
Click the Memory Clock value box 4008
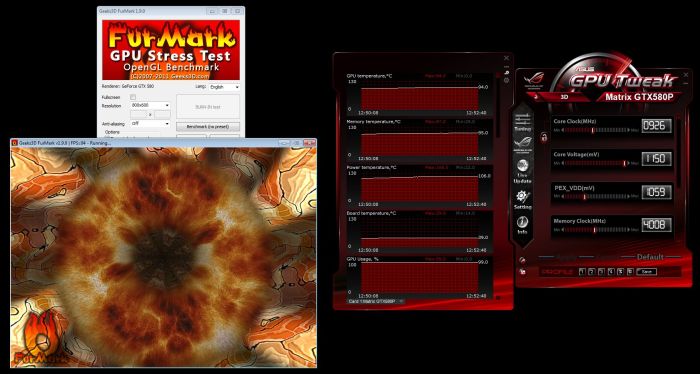657,225
